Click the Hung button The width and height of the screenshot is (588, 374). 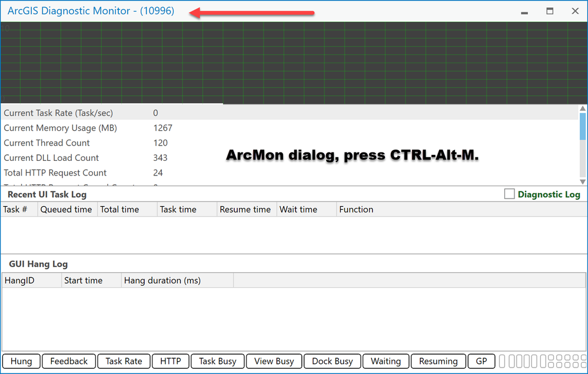tap(21, 361)
